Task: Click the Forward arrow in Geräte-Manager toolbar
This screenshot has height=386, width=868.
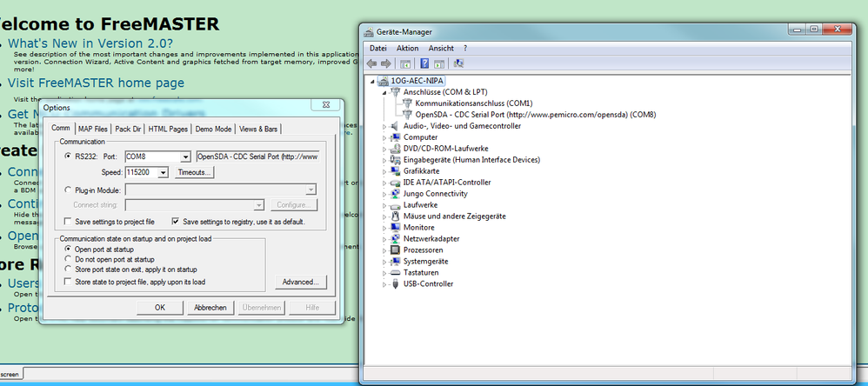Action: (x=386, y=63)
